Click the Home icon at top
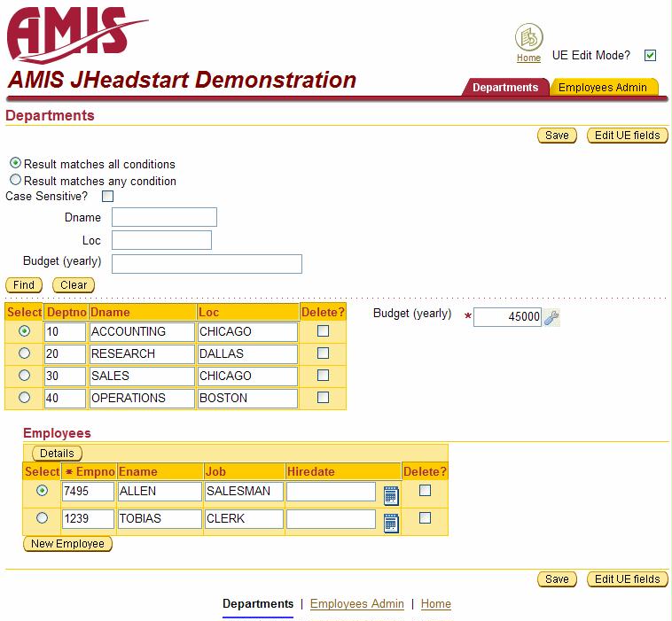The image size is (672, 621). click(x=528, y=37)
